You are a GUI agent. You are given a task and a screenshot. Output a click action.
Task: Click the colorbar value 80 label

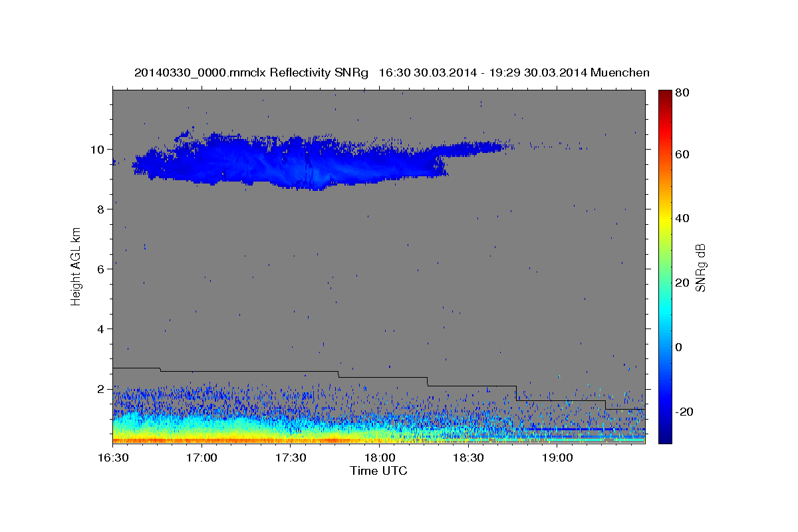(682, 93)
